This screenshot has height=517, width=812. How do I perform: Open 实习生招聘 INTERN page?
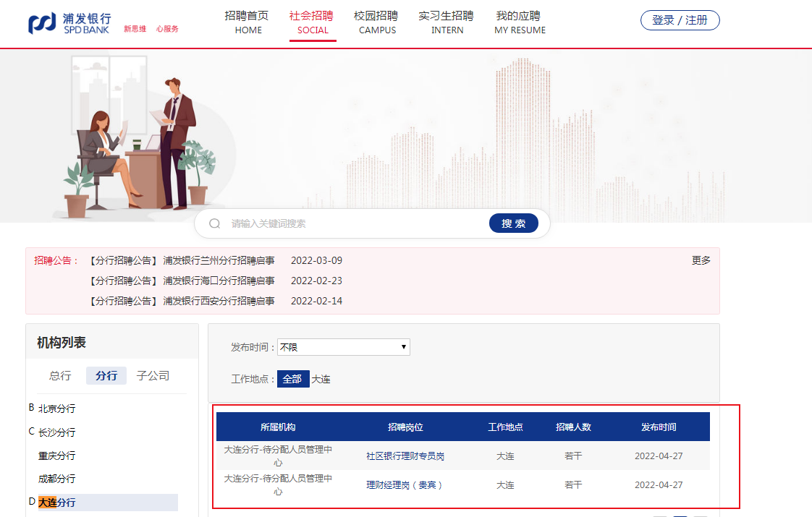click(x=447, y=22)
